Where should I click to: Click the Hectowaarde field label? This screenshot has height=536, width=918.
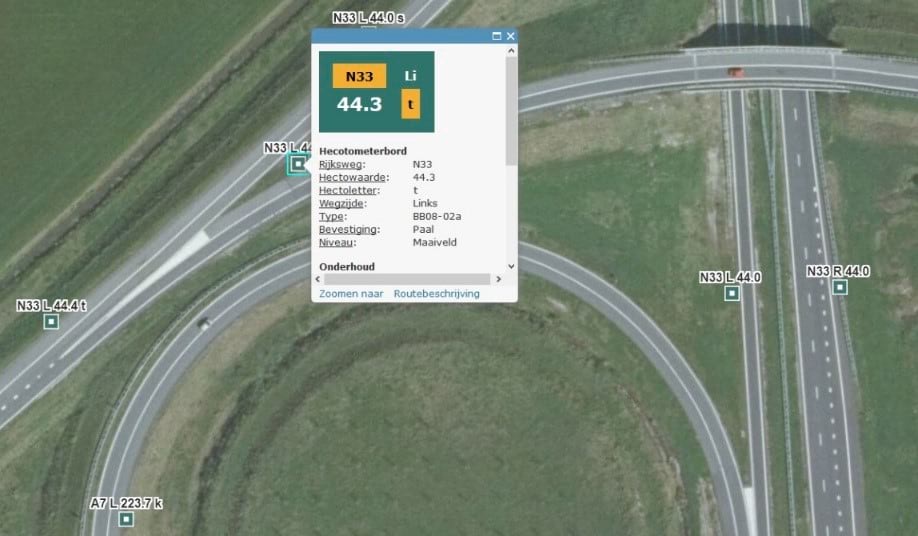[353, 177]
